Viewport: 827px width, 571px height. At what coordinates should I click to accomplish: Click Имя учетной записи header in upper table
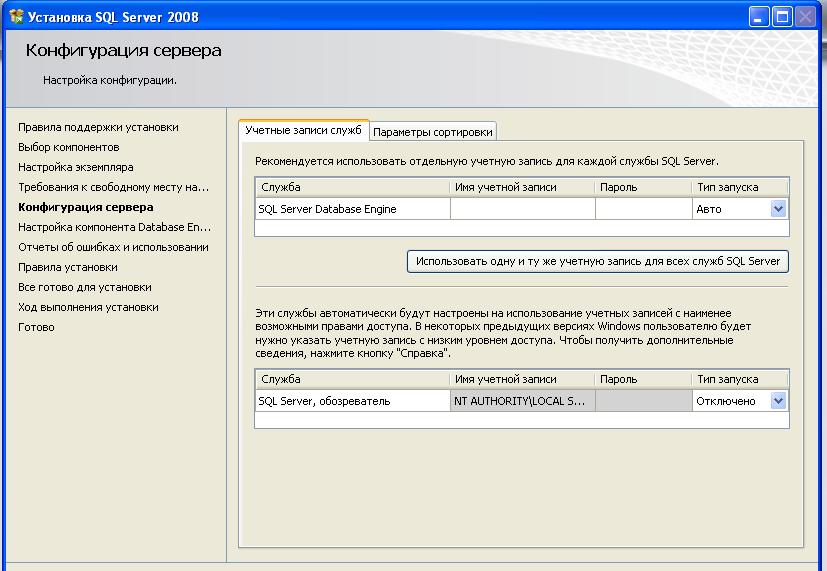523,187
